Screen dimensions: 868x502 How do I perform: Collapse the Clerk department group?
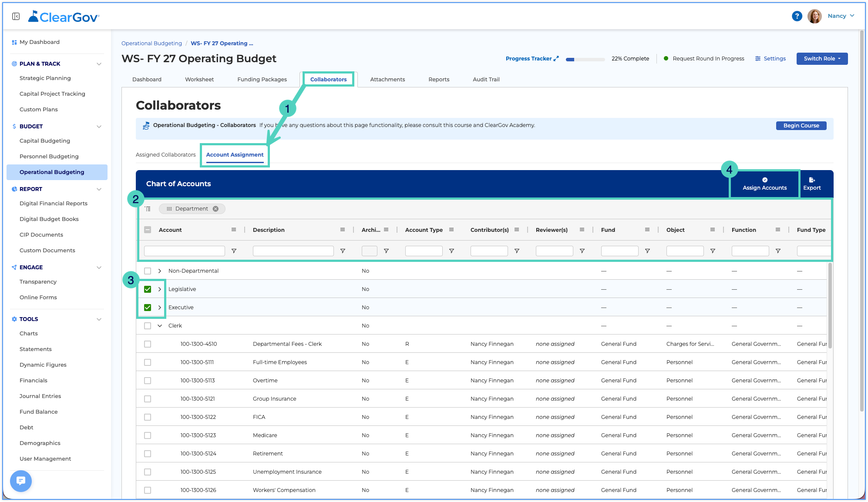point(160,326)
